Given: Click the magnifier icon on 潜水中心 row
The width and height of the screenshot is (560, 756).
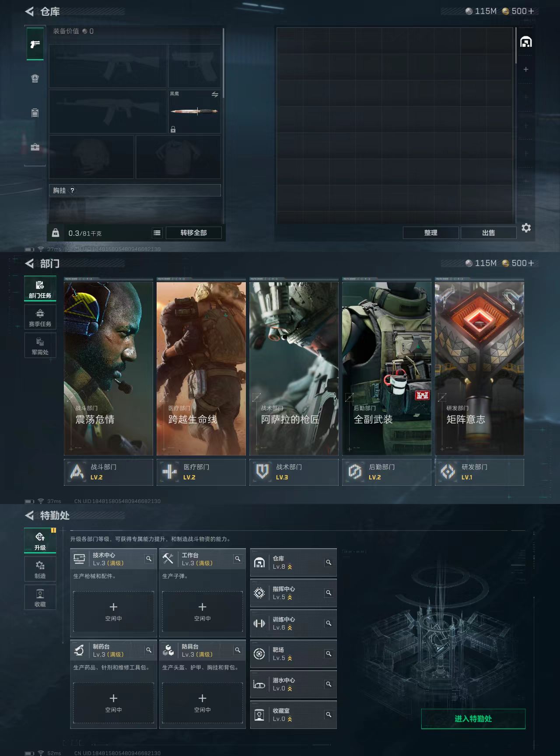Looking at the screenshot, I should (328, 684).
